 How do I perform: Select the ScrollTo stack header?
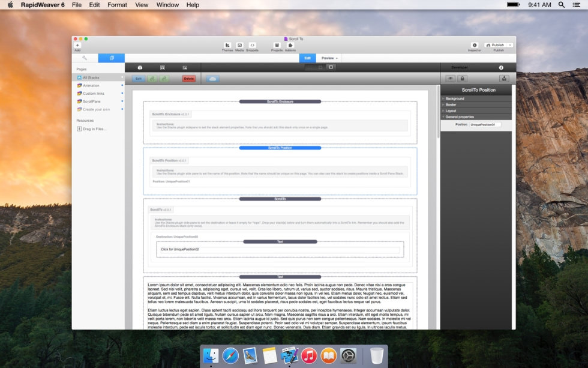click(x=280, y=199)
